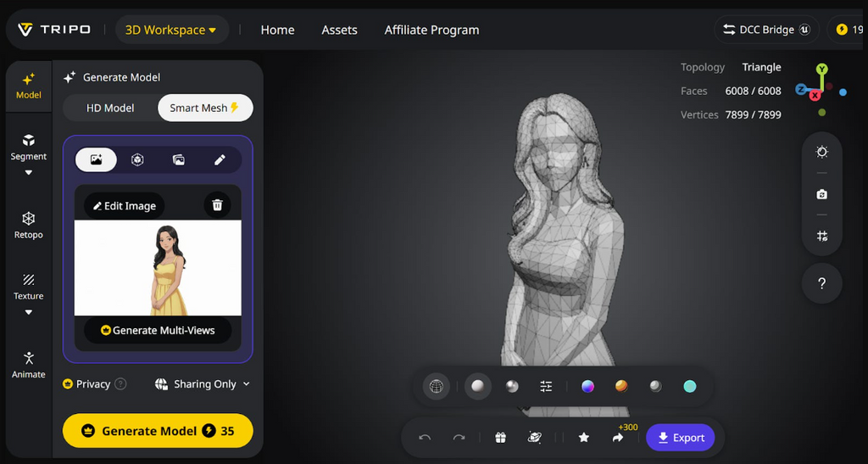
Task: Open the display settings sliders icon
Action: 546,387
